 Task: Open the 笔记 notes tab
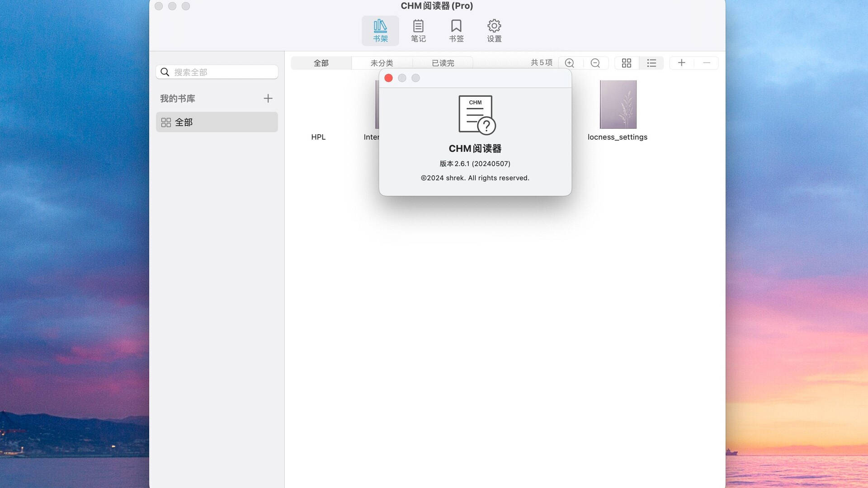[x=418, y=31]
